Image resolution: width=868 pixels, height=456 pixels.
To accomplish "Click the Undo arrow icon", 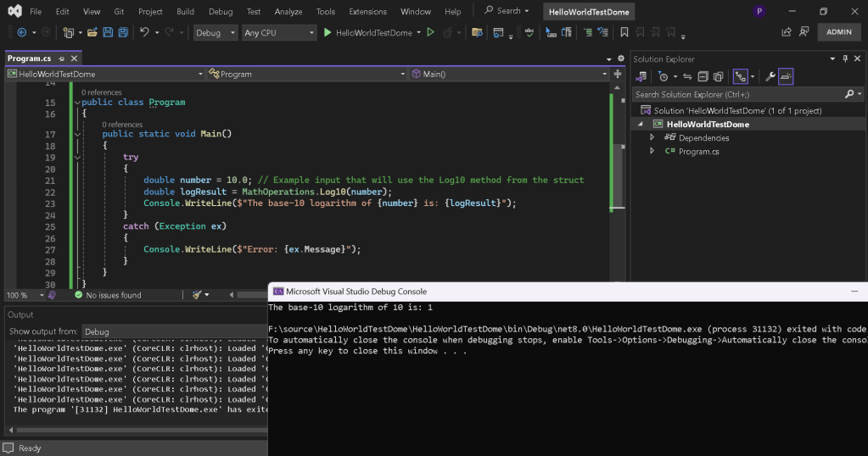I will [144, 32].
